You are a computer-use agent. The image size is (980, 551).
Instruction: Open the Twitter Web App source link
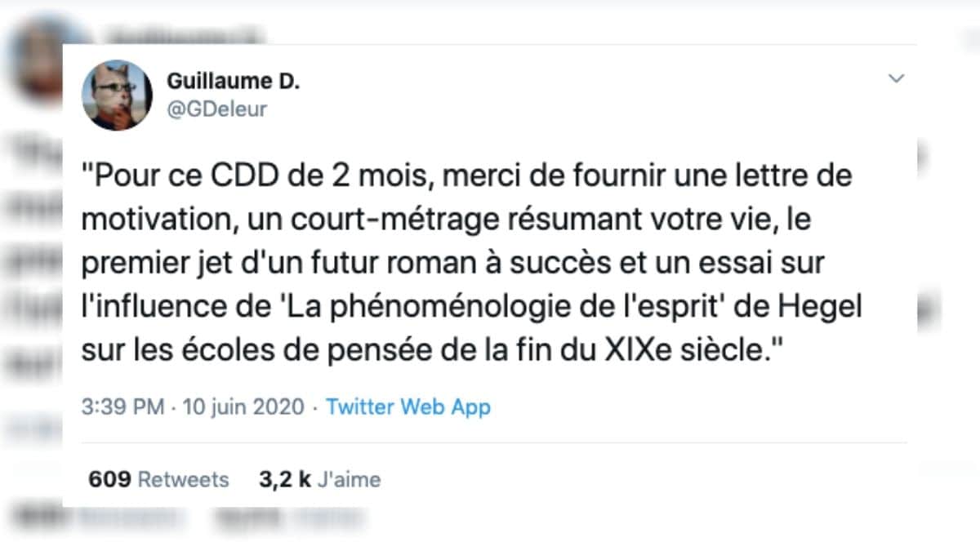coord(408,407)
